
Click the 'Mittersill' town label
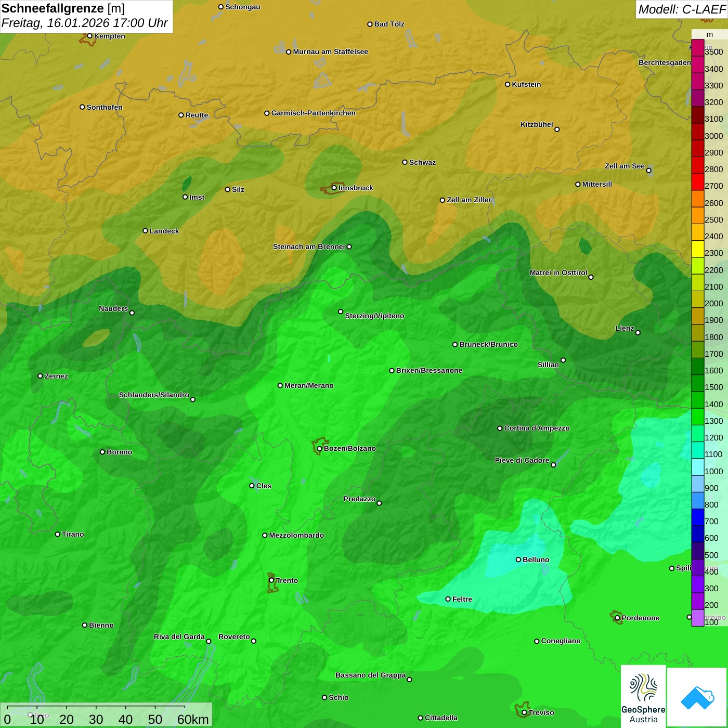pos(597,184)
